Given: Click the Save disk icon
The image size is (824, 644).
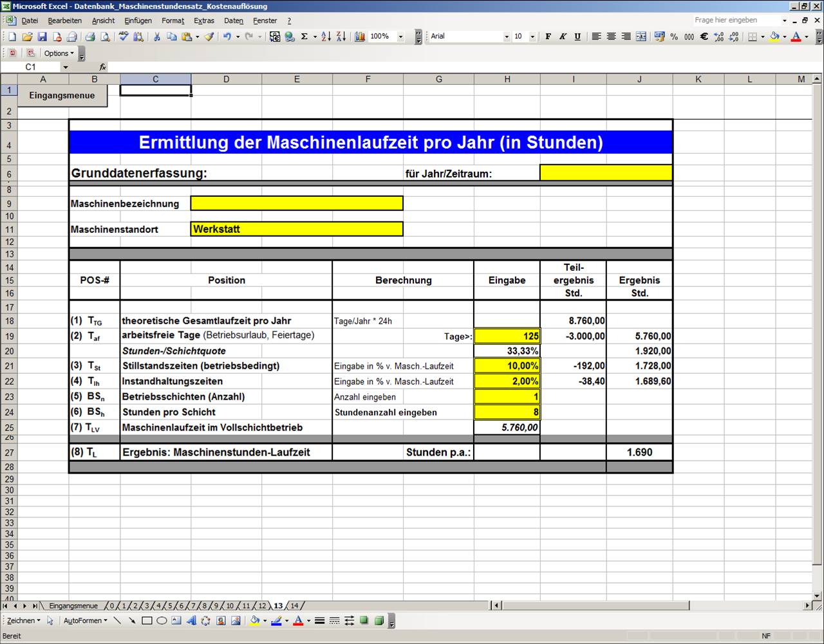Looking at the screenshot, I should click(x=42, y=37).
